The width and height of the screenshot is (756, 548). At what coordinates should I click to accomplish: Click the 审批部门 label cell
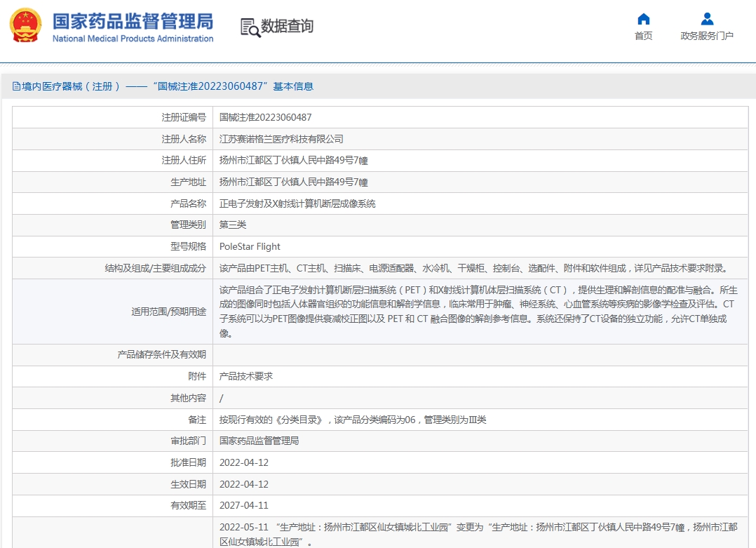coord(112,441)
